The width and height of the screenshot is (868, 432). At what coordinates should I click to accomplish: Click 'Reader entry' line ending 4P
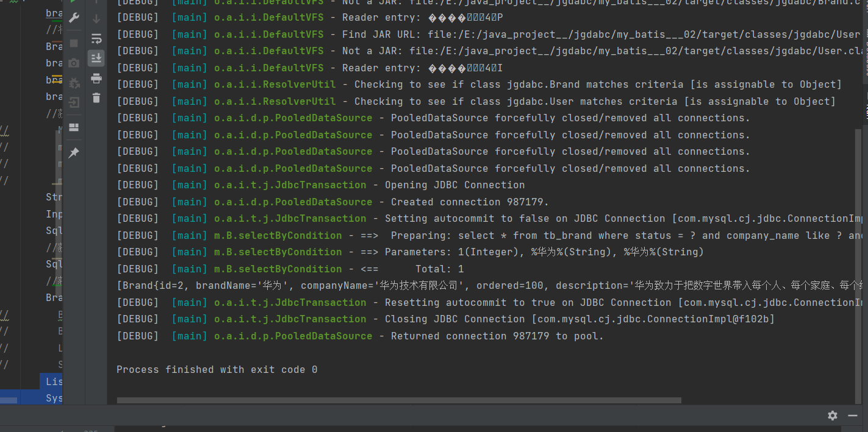[310, 17]
